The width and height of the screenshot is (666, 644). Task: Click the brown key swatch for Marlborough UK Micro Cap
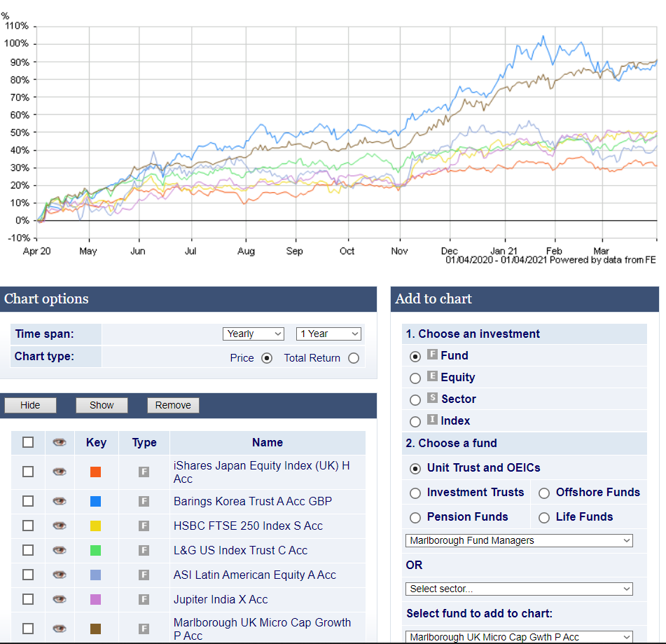pos(95,629)
